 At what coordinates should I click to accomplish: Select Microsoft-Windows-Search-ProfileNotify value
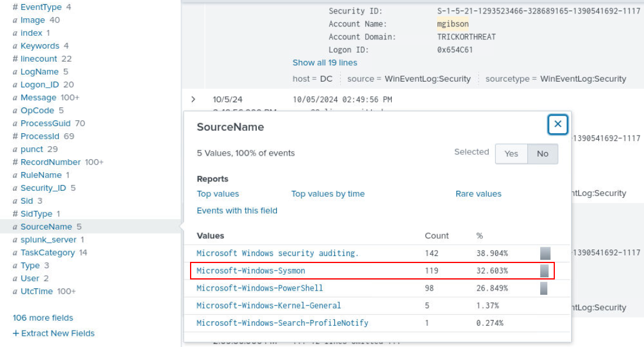282,323
